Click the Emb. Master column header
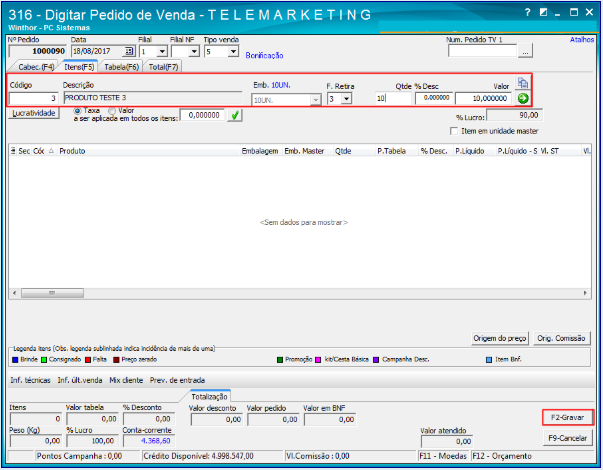Image resolution: width=603 pixels, height=470 pixels. pyautogui.click(x=308, y=151)
